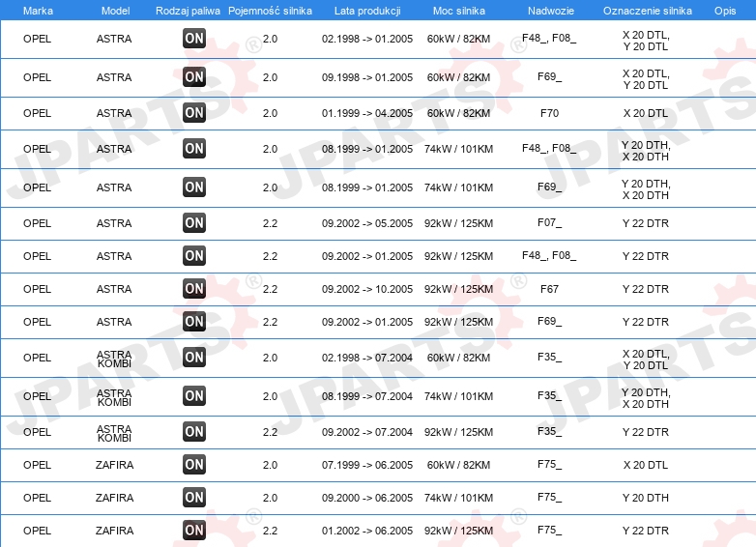Click X 20 DTL, Y 20 DTL in the F35_ row
Image resolution: width=756 pixels, height=547 pixels.
pos(646,360)
